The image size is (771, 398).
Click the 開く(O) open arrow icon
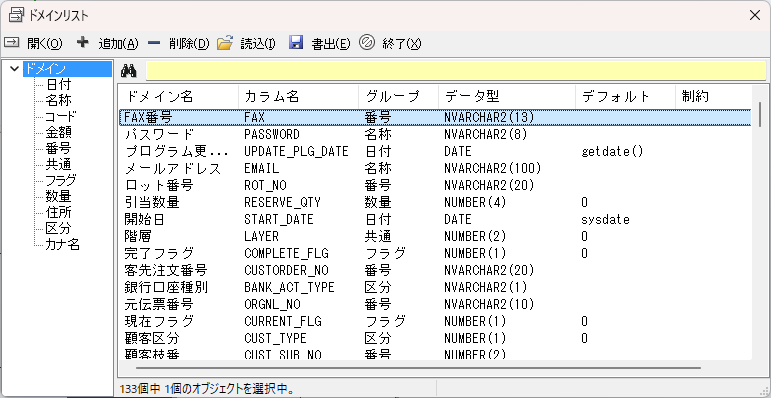click(x=11, y=43)
